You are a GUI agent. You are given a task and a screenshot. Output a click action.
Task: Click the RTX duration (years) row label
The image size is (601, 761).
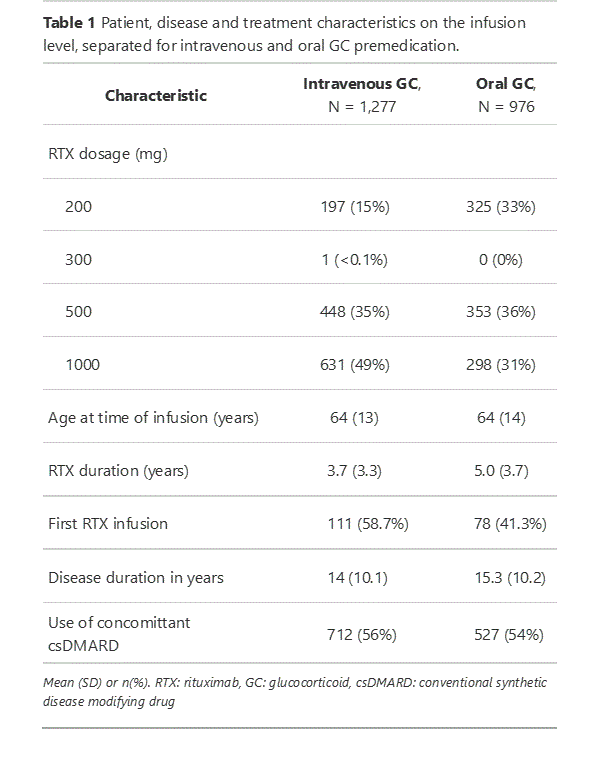(x=118, y=470)
